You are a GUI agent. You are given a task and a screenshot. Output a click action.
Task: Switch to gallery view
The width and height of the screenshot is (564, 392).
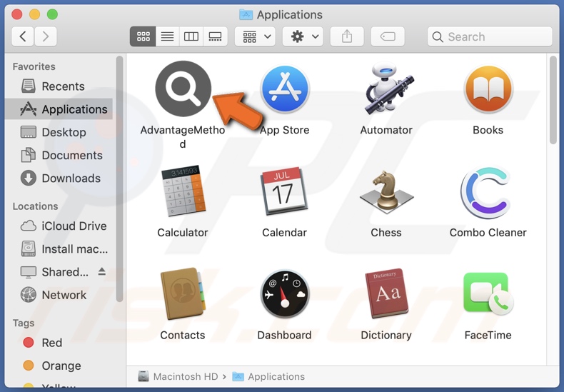[x=215, y=36]
